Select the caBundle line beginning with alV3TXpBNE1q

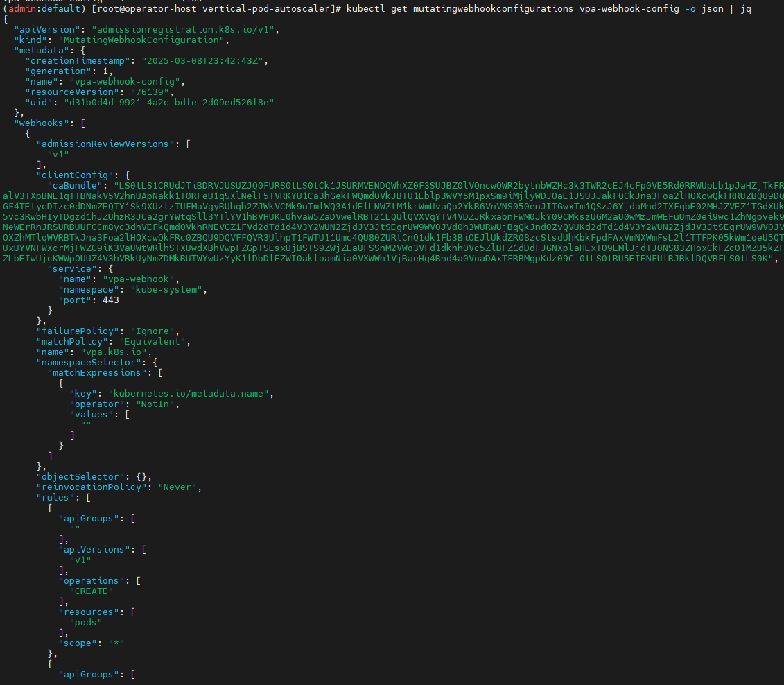pyautogui.click(x=393, y=196)
